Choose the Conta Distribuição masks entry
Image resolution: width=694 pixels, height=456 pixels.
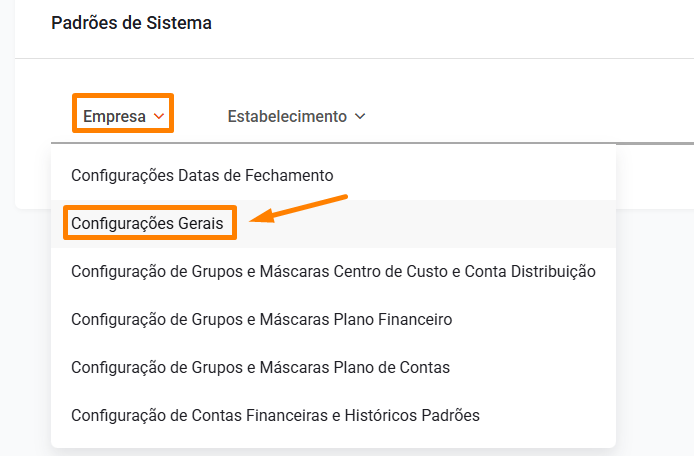(333, 271)
